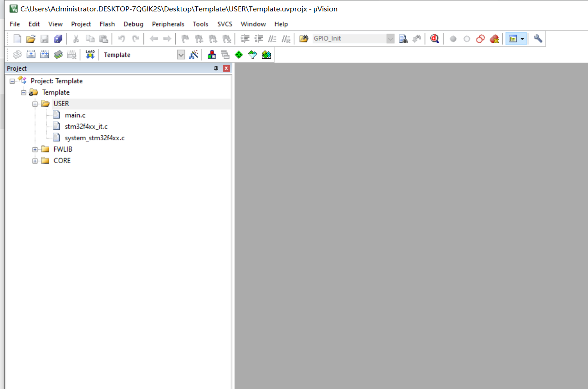Viewport: 588px width, 389px height.
Task: Open Manage Project Items
Action: click(x=212, y=55)
